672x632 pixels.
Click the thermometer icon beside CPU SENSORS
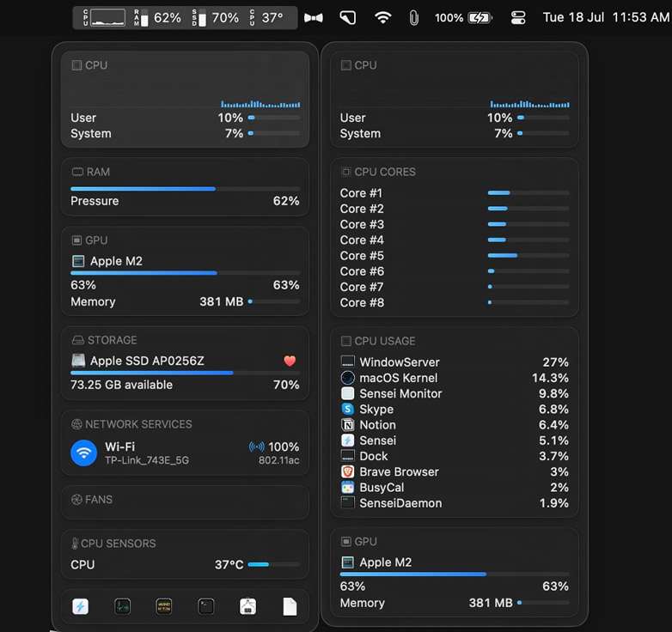tap(75, 544)
